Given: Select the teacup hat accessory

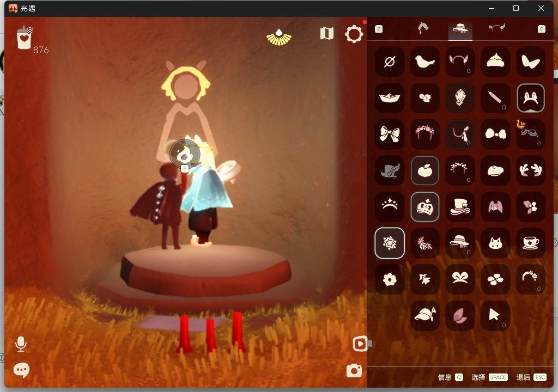Looking at the screenshot, I should point(531,243).
